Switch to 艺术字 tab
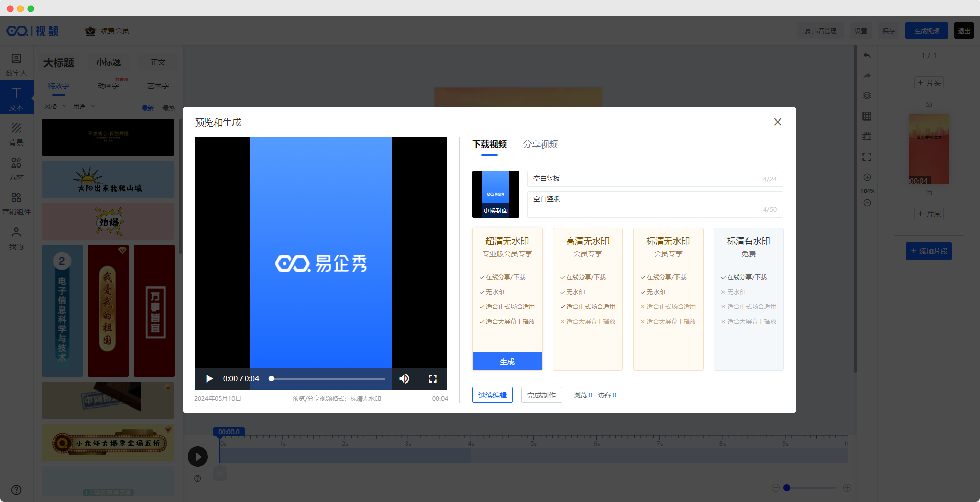Image resolution: width=980 pixels, height=502 pixels. tap(158, 86)
